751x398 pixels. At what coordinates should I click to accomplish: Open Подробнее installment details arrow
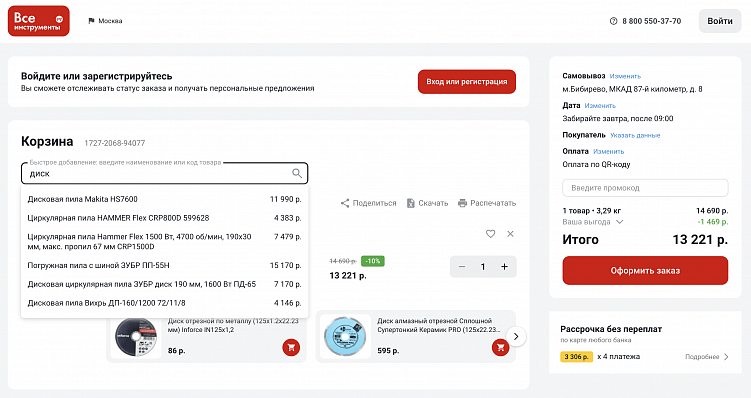tap(726, 357)
